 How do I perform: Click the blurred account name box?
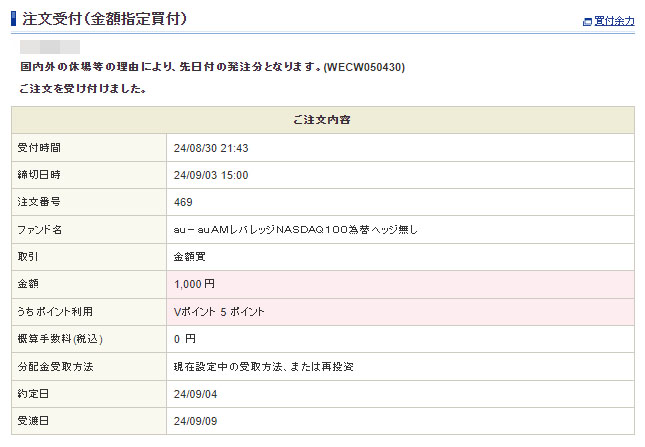[50, 47]
